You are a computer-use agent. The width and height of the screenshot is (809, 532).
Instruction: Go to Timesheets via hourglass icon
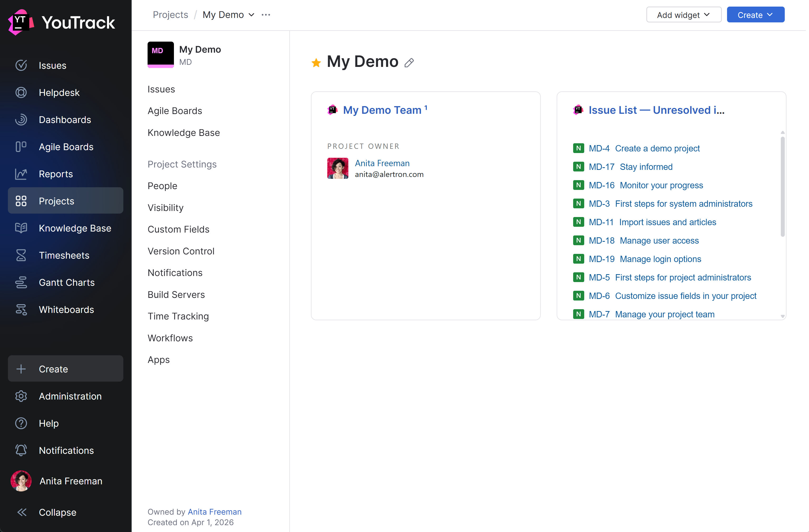[x=21, y=255]
